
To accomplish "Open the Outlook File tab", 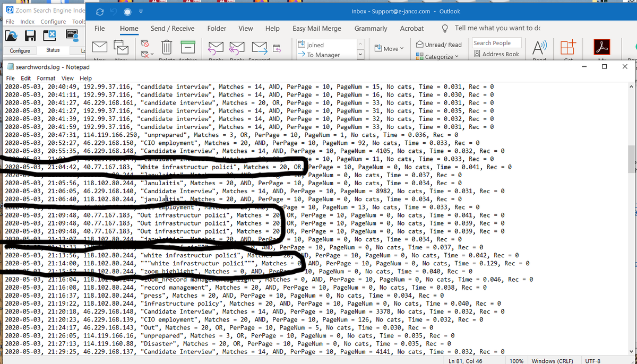I will (x=99, y=29).
